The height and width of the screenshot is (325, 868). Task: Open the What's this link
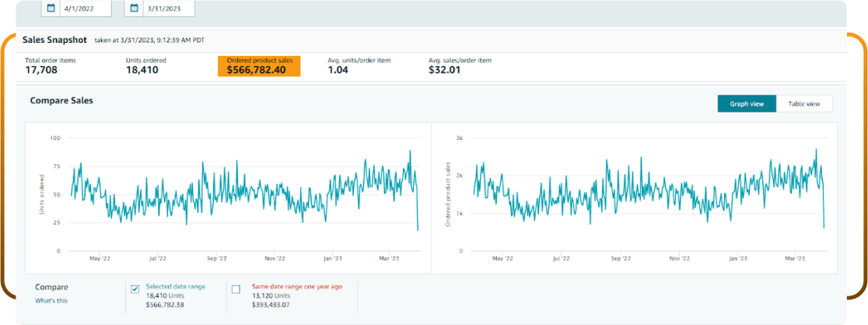pos(51,300)
